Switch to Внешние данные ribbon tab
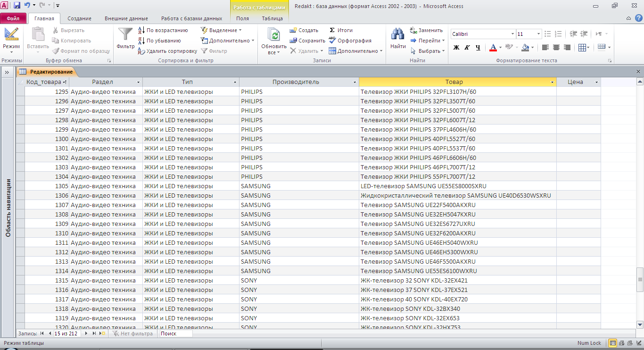644x350 pixels. pyautogui.click(x=126, y=18)
